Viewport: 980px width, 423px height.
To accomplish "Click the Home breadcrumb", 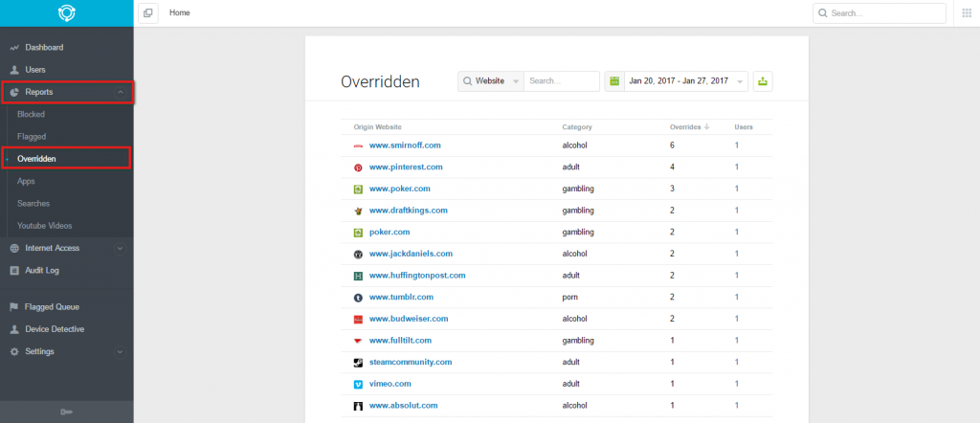I will [180, 12].
